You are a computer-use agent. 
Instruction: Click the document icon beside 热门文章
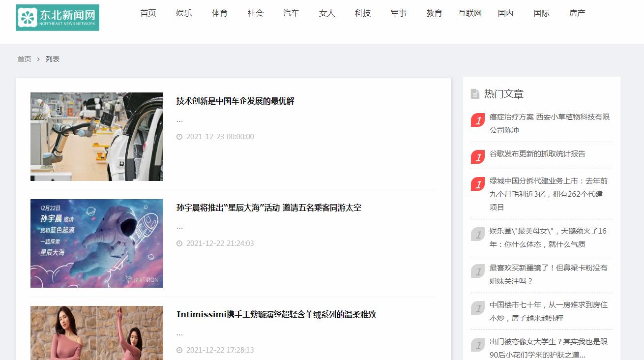point(475,94)
